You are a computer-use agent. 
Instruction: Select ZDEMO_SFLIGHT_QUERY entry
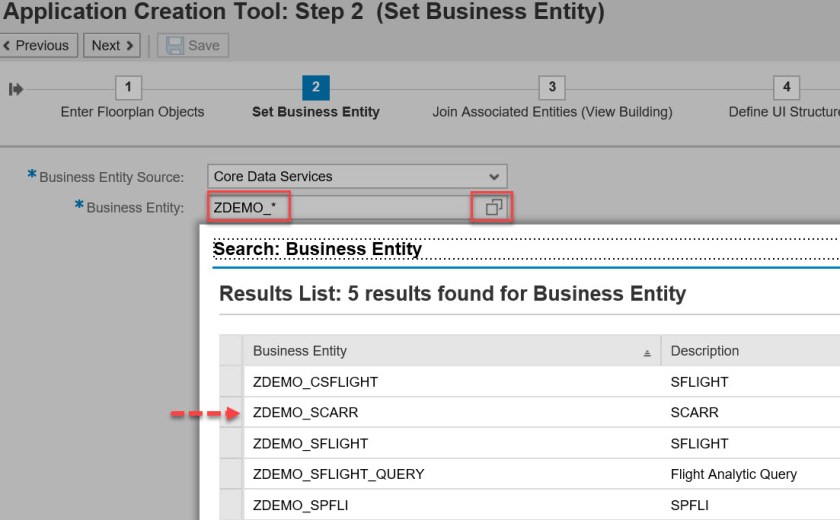[x=338, y=474]
